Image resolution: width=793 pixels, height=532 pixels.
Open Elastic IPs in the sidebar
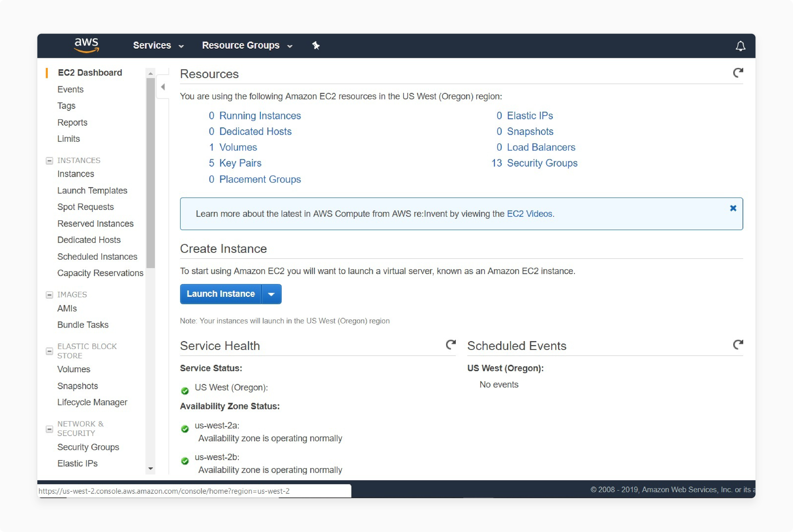[77, 463]
